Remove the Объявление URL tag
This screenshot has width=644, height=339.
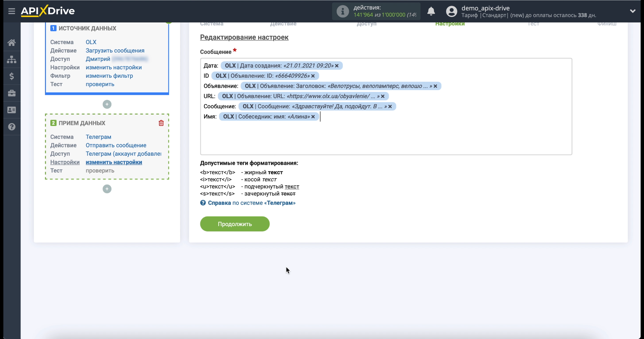[383, 96]
